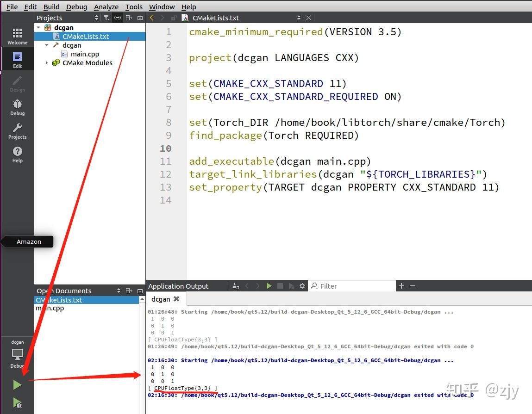Open the Debug menu
Viewport: 532px width, 414px height.
click(x=76, y=7)
